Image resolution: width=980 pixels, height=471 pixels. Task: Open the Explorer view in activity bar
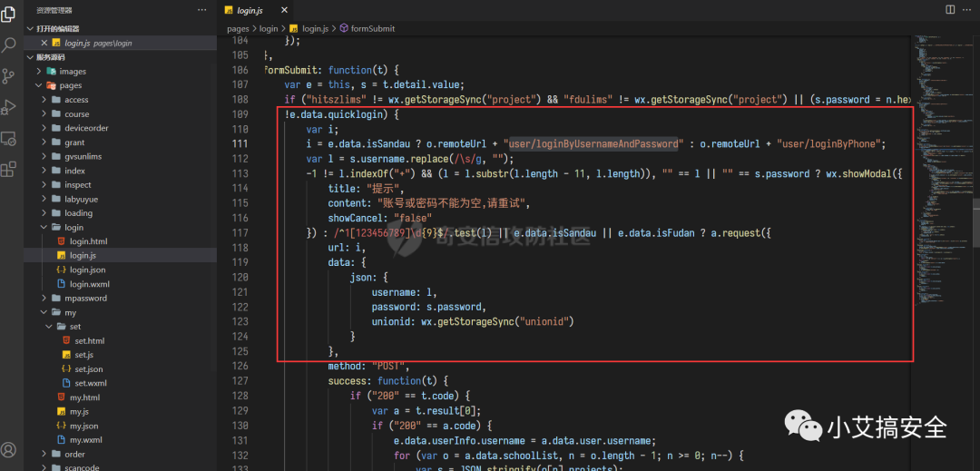point(9,13)
